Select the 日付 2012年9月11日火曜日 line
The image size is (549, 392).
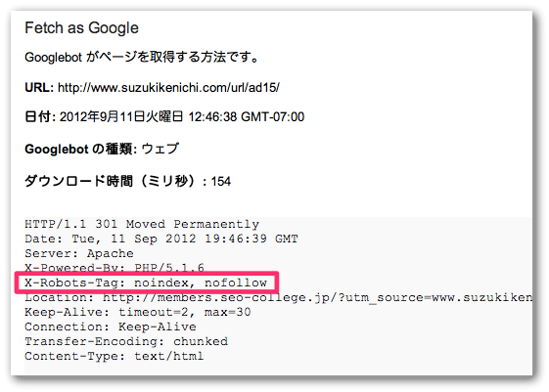click(164, 116)
